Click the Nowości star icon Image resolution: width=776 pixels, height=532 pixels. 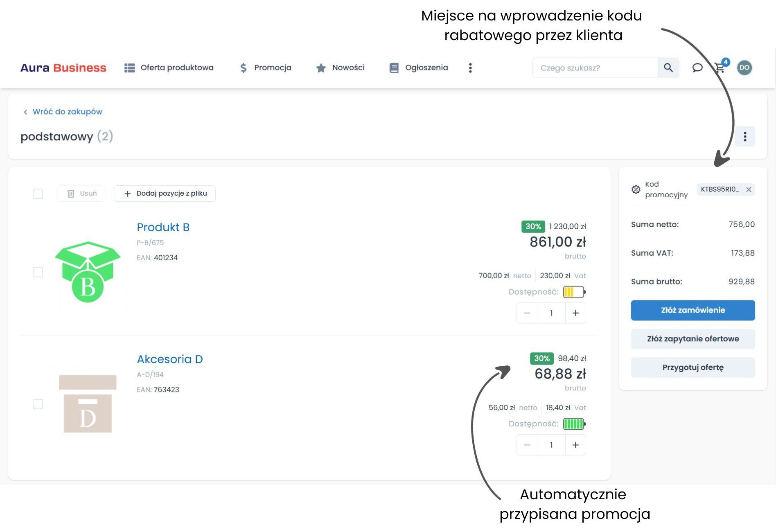click(x=321, y=68)
